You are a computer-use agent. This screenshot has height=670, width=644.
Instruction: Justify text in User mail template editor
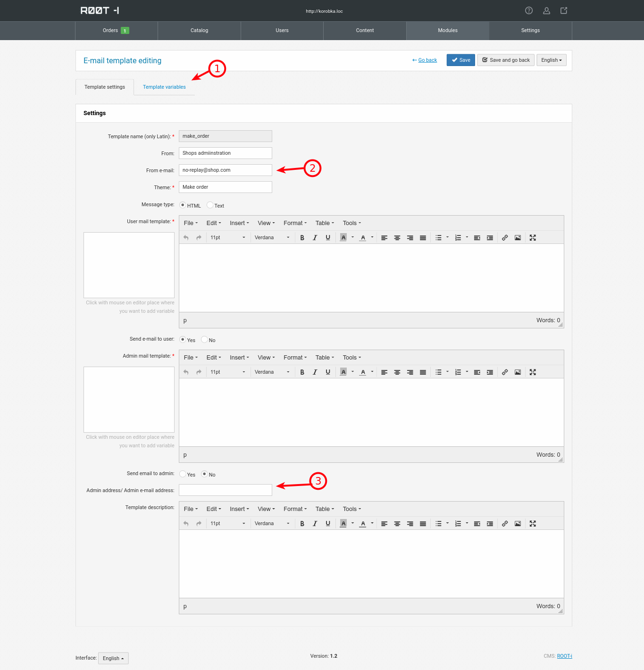pyautogui.click(x=423, y=238)
